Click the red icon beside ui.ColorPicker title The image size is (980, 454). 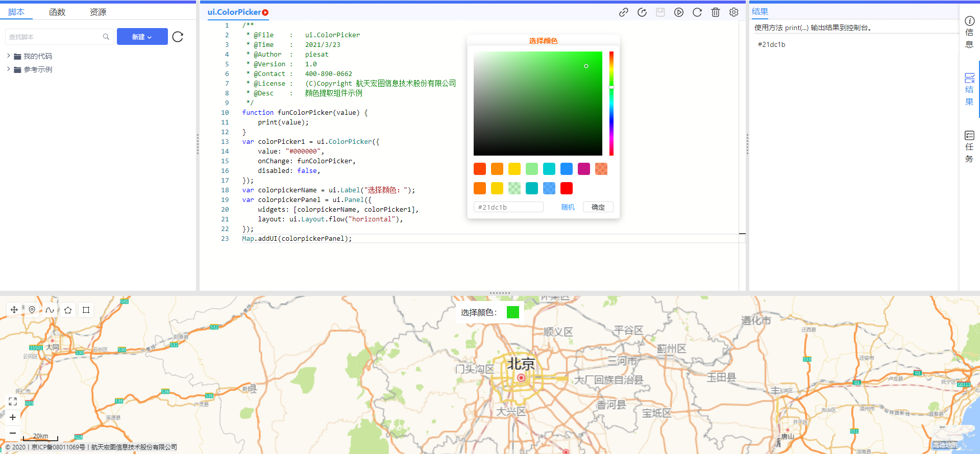(x=265, y=12)
